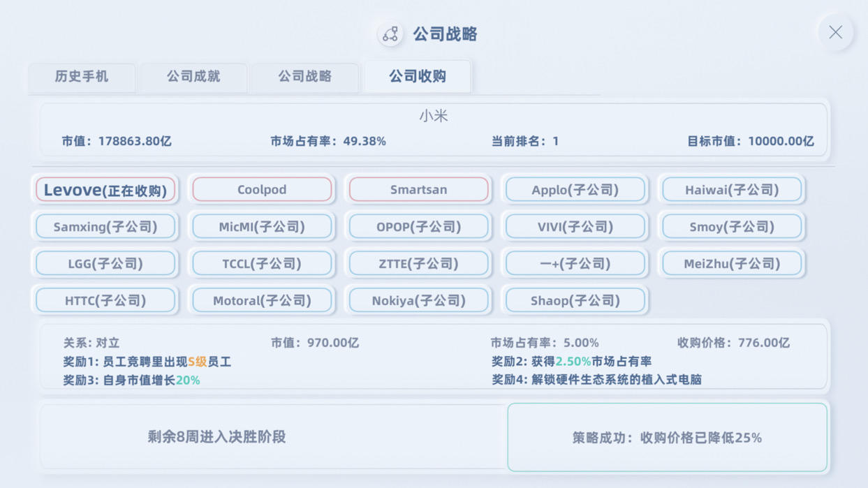Click the 剩余8周进入决胜阶段 panel
The image size is (868, 488).
(274, 437)
